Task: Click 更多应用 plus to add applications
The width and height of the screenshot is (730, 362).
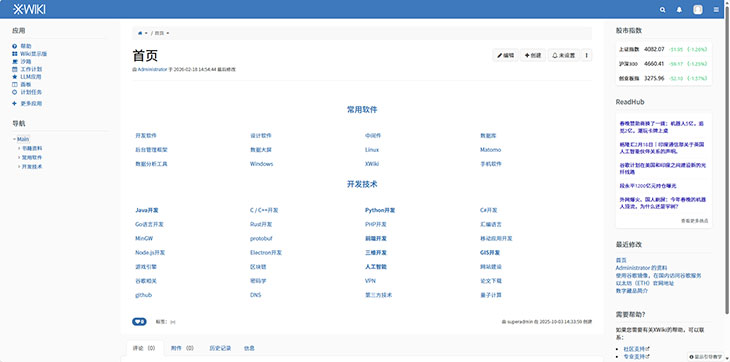Action: [x=27, y=103]
